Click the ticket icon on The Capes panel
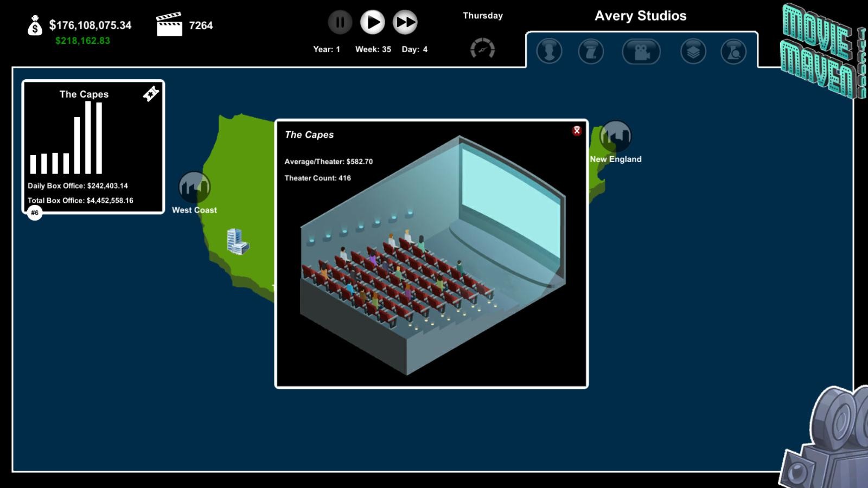The height and width of the screenshot is (488, 868). pyautogui.click(x=150, y=93)
